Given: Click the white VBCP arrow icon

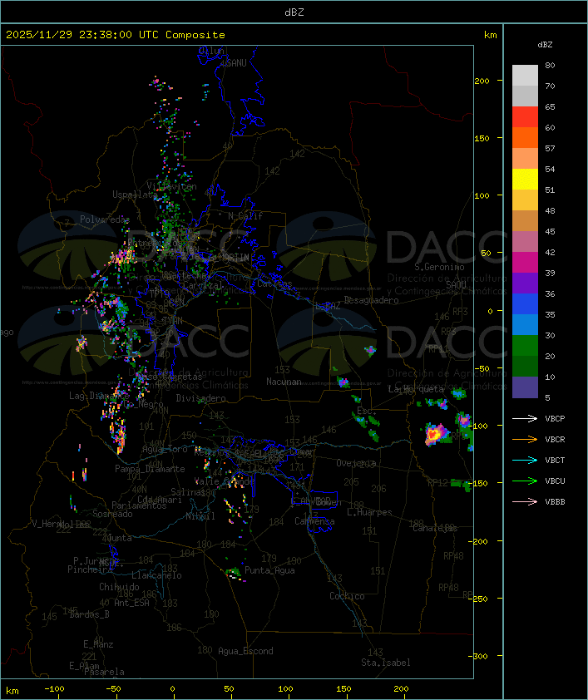Looking at the screenshot, I should [525, 418].
